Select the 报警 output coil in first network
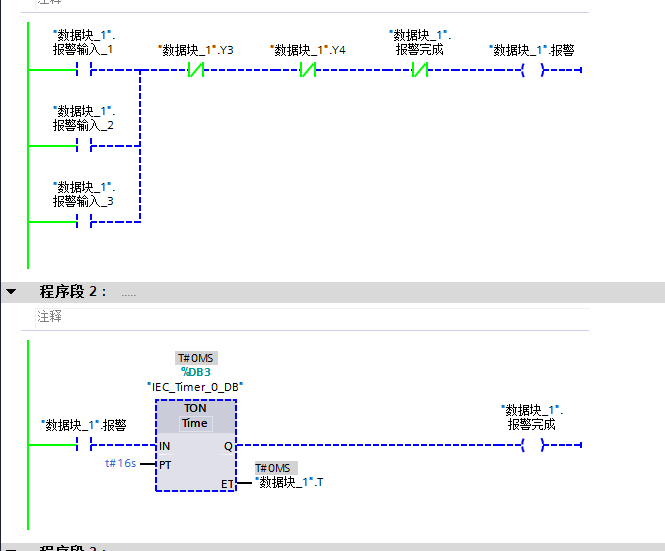 pos(532,70)
